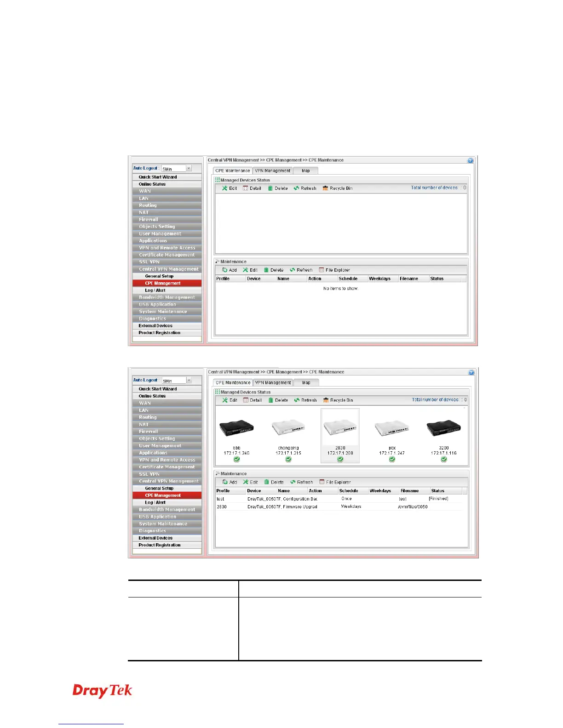Open External Devices in lower screenshot sidebar
563x728 pixels.
[167, 538]
